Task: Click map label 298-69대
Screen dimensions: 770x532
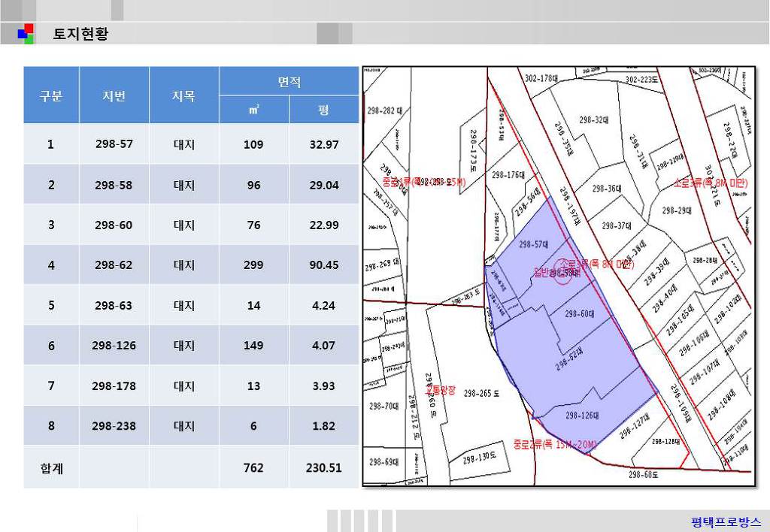Action: pyautogui.click(x=384, y=461)
